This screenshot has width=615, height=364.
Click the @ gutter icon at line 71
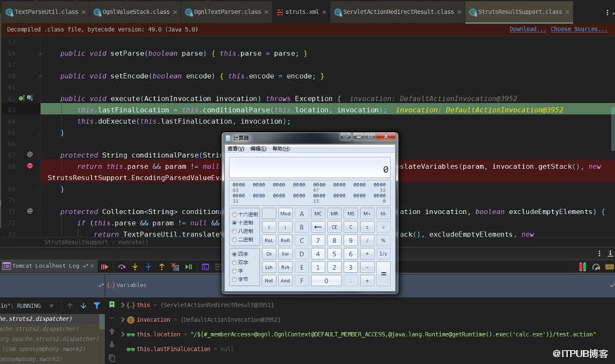click(x=30, y=211)
